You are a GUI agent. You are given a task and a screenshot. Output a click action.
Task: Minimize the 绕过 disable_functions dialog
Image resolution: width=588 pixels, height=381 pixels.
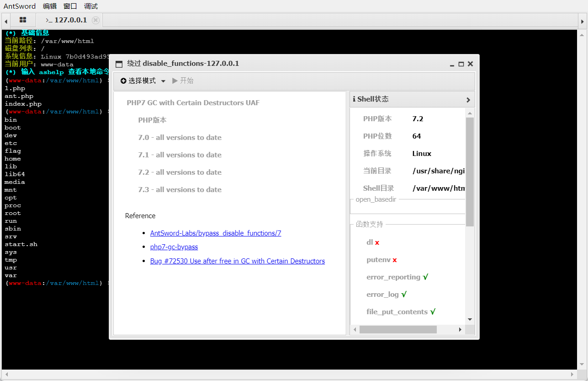pos(452,64)
